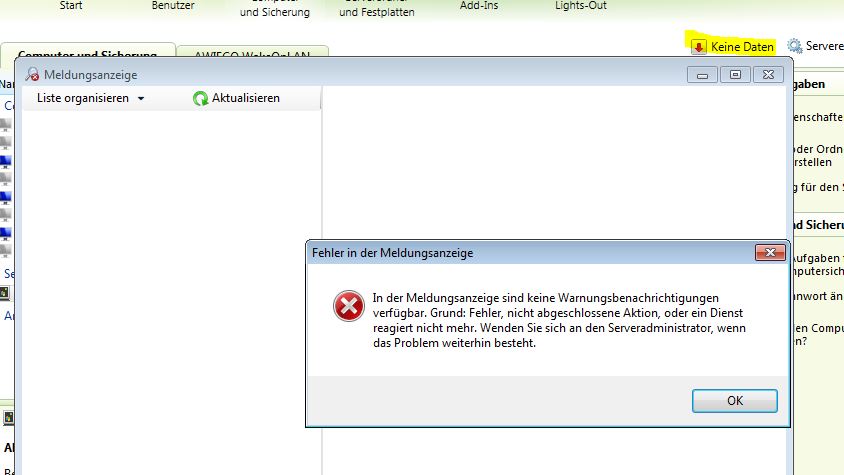
Task: Maximize the Meldungsanzeige window
Action: point(735,74)
